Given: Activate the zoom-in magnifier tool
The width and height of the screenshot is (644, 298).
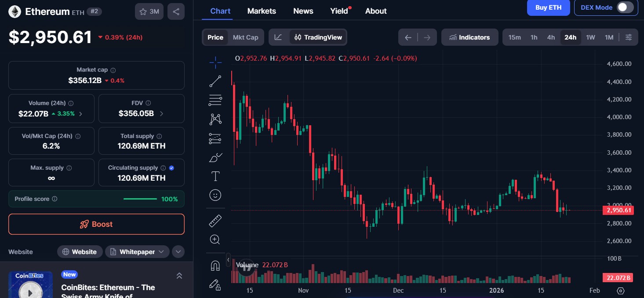Looking at the screenshot, I should (215, 240).
